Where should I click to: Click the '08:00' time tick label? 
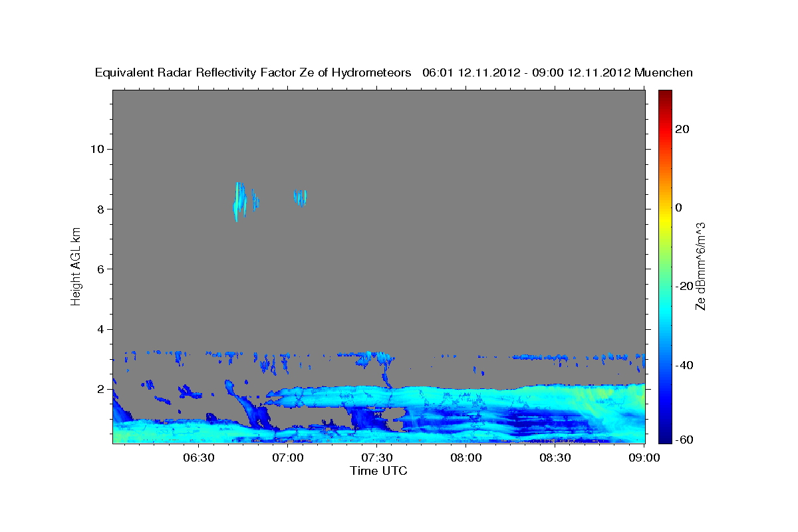[x=465, y=458]
